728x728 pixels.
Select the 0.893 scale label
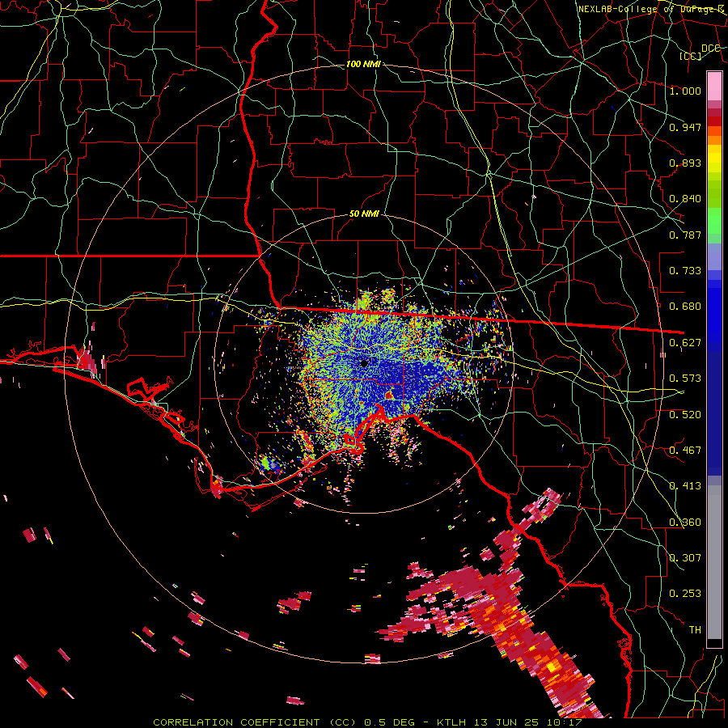pos(685,163)
